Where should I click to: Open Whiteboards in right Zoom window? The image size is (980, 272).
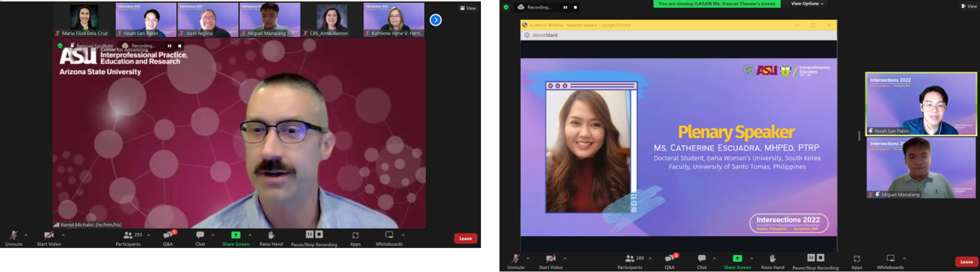point(891,261)
